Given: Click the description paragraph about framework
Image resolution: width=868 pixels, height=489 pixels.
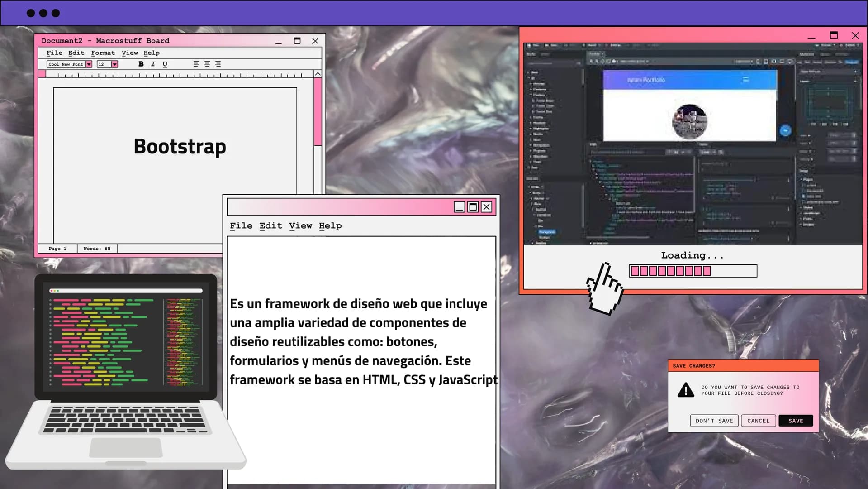Looking at the screenshot, I should (x=363, y=341).
